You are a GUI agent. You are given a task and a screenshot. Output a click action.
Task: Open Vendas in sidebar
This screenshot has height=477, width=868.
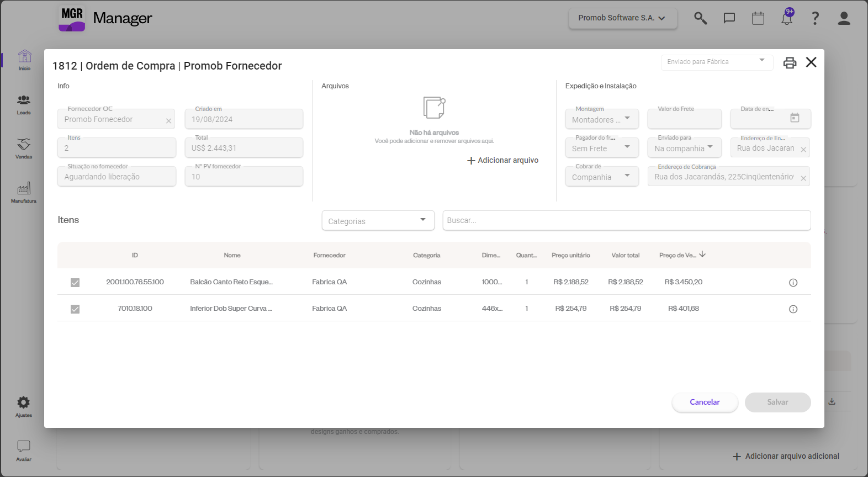point(24,149)
